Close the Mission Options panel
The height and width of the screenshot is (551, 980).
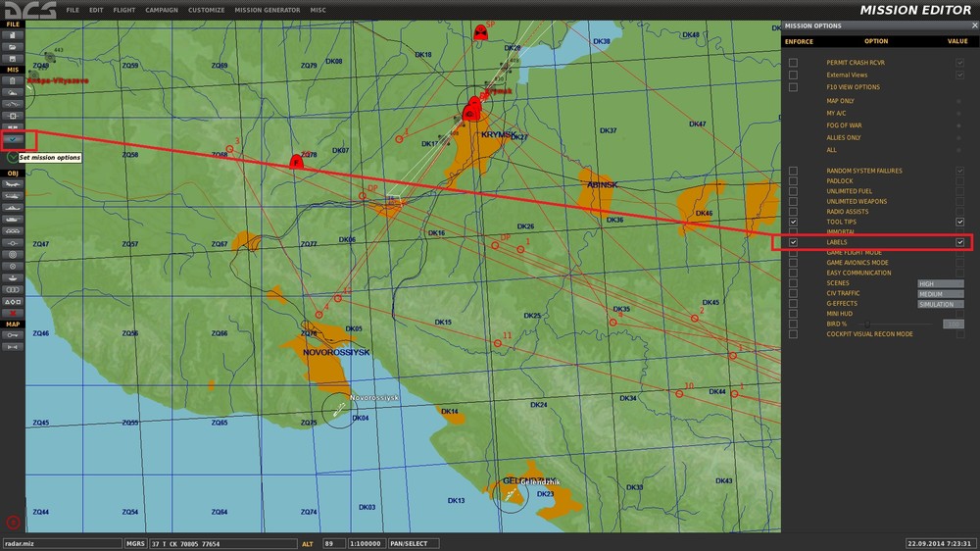click(x=974, y=25)
